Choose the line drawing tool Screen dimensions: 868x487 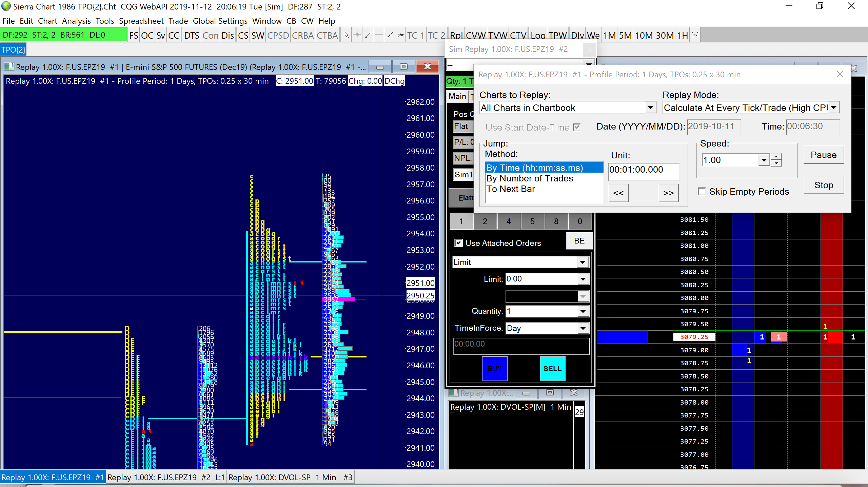click(x=368, y=35)
